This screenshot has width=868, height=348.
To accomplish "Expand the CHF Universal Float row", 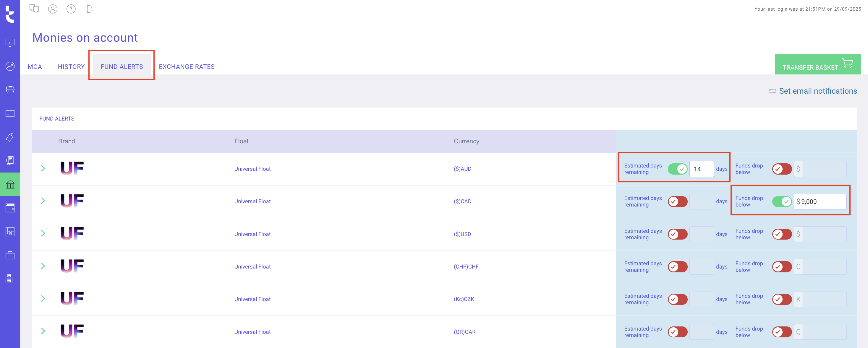I will [43, 266].
